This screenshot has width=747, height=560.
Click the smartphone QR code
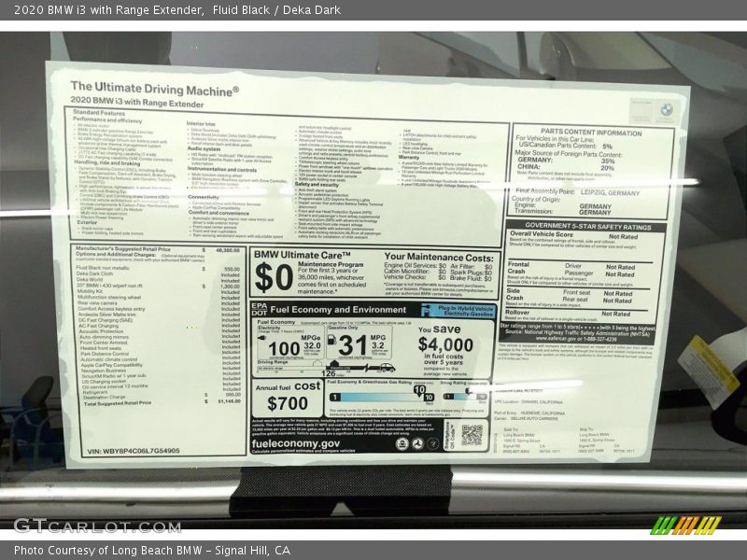point(472,435)
